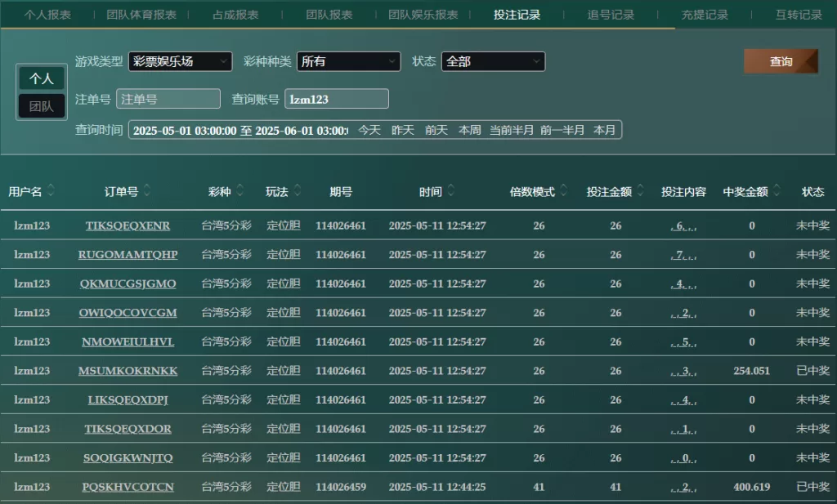Sort table by 用户名 column sort icon
The image size is (837, 504).
(51, 192)
